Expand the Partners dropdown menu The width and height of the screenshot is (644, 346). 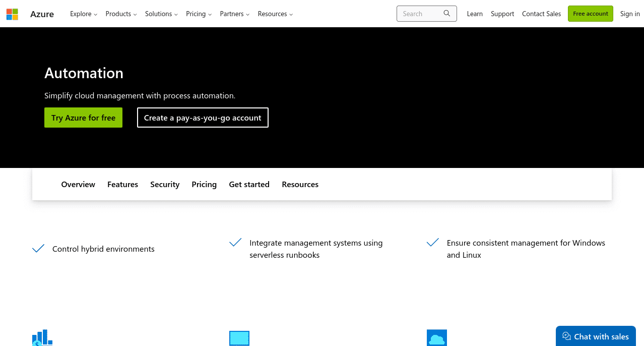(x=235, y=14)
